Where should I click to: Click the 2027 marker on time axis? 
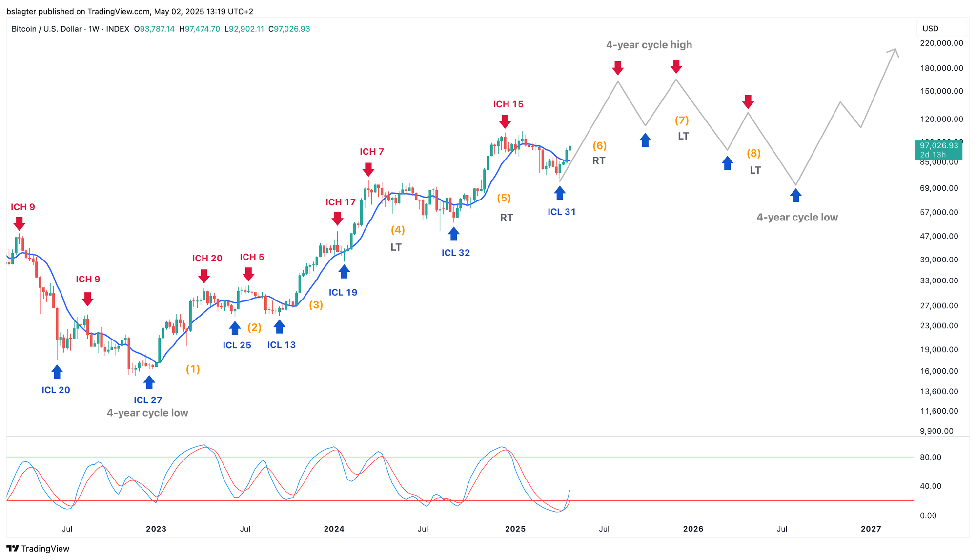point(871,529)
